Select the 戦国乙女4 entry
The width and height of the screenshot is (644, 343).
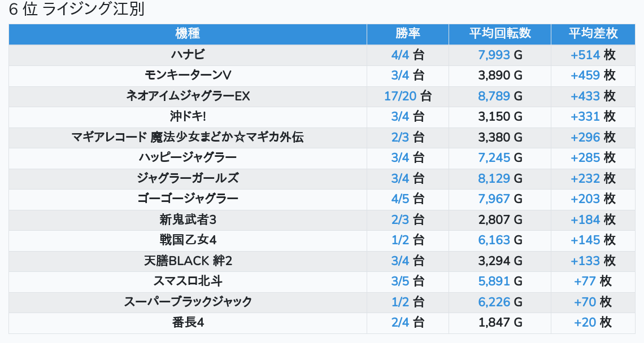tap(188, 240)
